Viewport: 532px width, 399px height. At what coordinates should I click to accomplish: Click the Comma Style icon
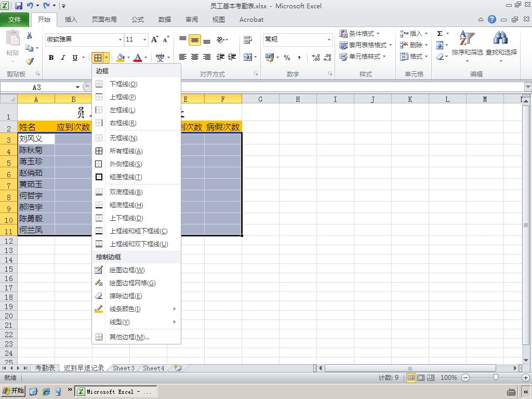coord(299,58)
